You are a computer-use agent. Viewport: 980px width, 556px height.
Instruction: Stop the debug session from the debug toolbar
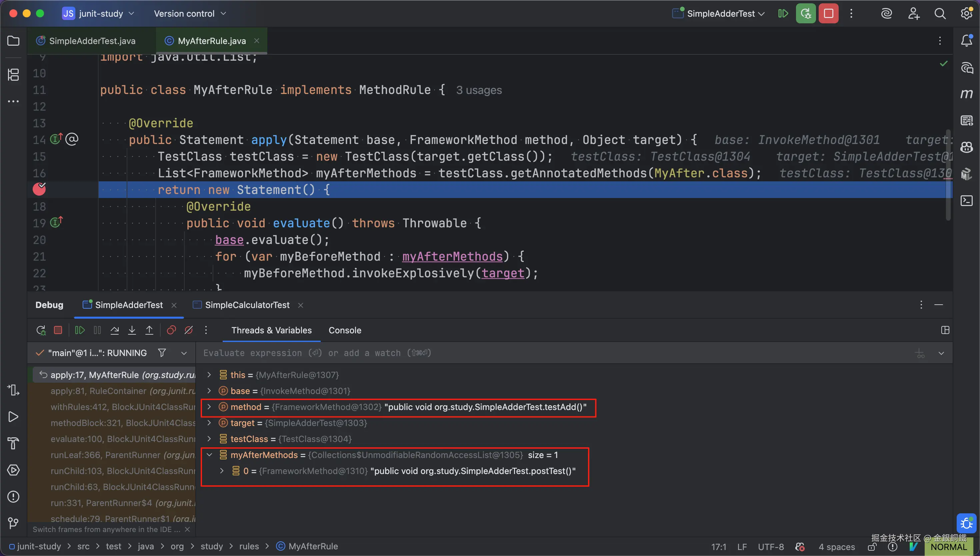(58, 330)
